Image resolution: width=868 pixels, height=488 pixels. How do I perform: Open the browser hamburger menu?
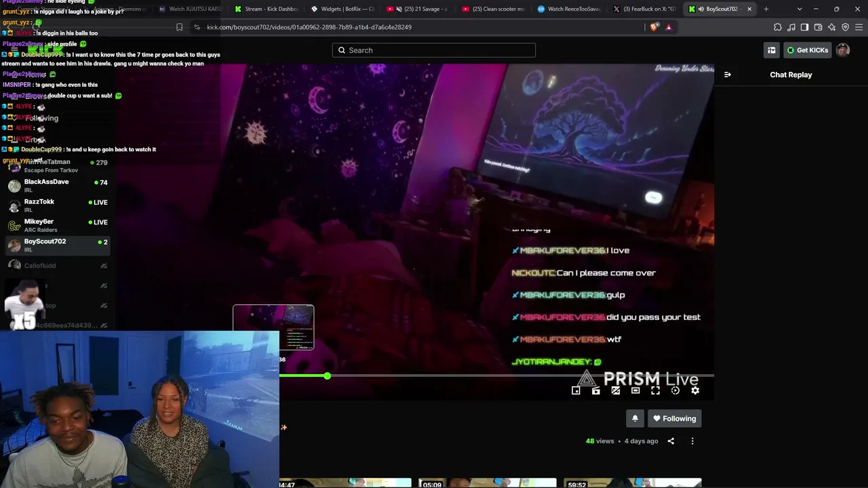tap(859, 27)
